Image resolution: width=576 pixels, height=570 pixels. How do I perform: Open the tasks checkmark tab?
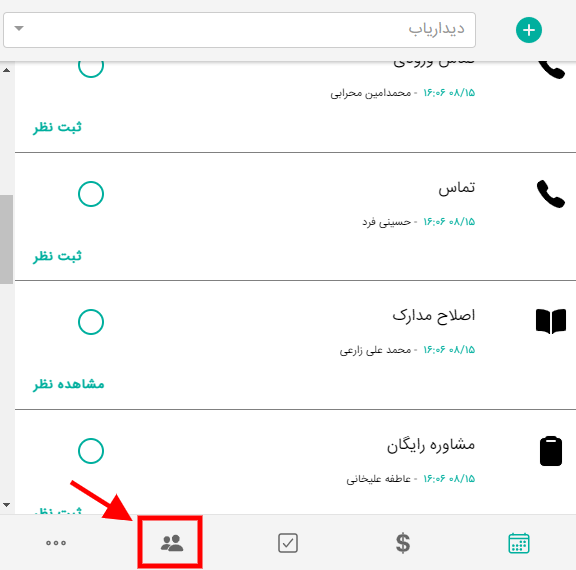(x=288, y=543)
